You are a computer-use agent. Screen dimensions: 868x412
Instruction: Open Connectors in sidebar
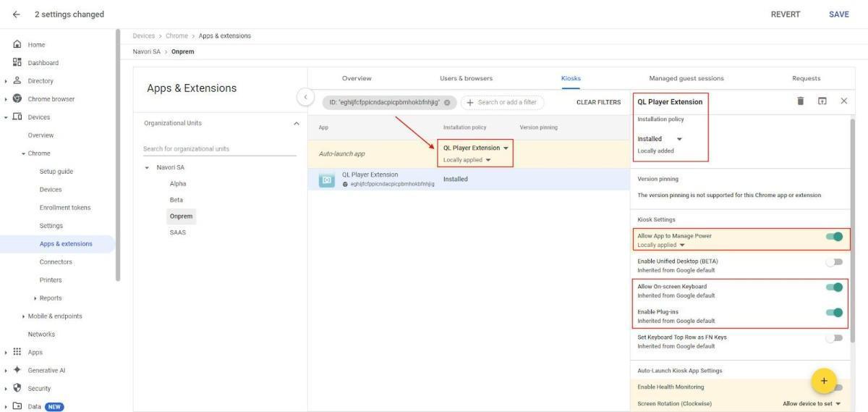coord(56,262)
